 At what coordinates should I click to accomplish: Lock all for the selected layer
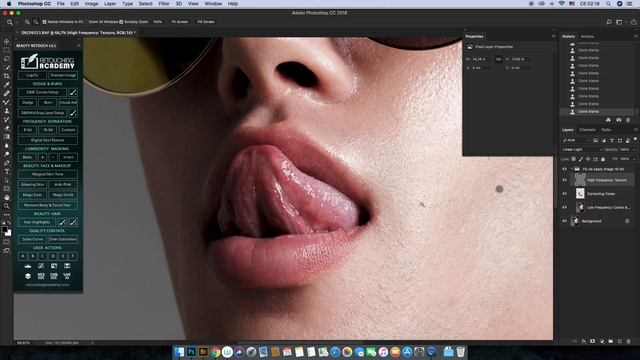tap(603, 159)
